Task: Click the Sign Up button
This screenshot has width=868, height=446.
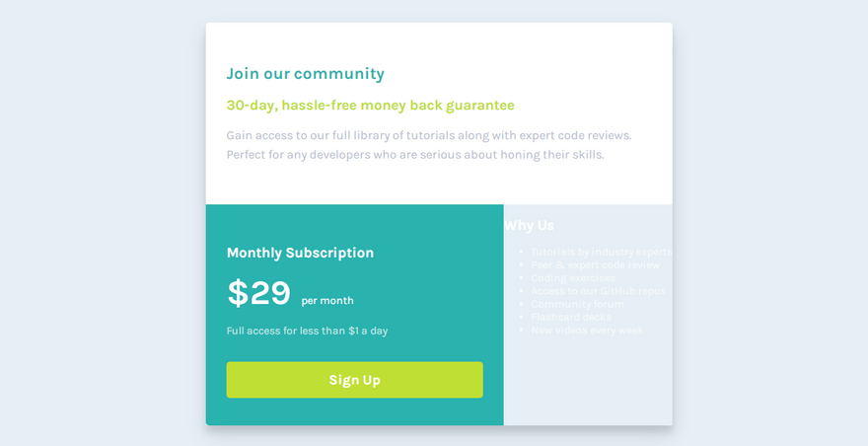Action: click(354, 380)
